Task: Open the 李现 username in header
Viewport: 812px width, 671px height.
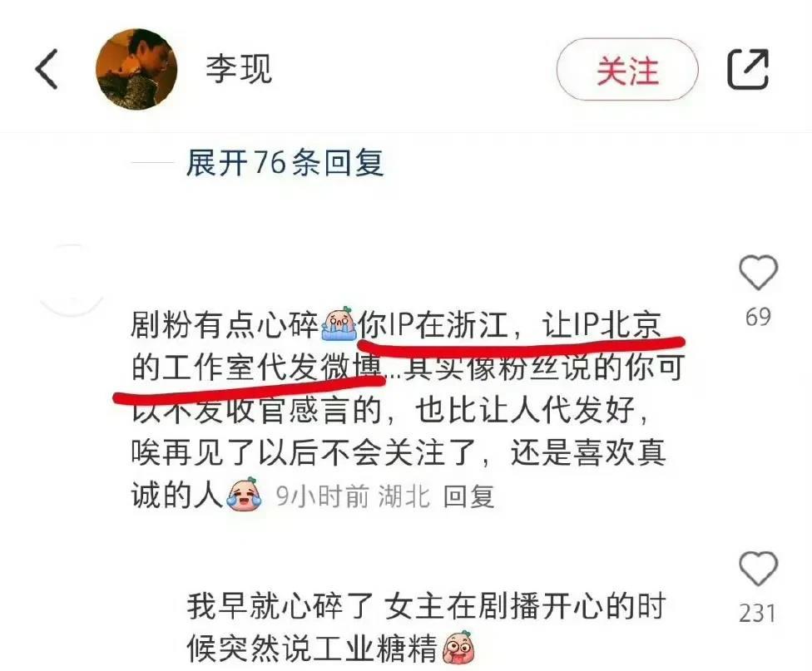Action: pos(239,69)
